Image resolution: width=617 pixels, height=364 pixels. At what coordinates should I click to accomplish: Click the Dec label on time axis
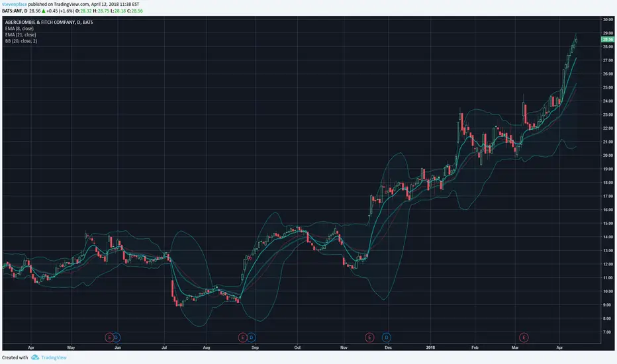388,347
